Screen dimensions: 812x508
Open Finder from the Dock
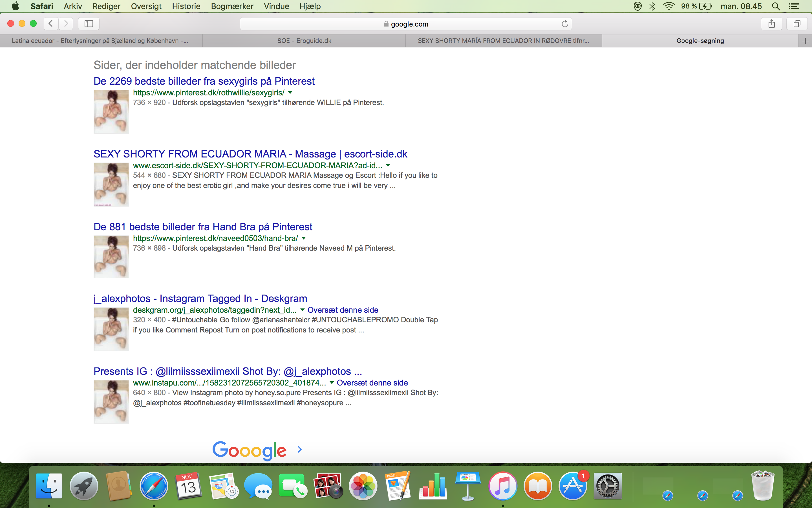point(49,486)
